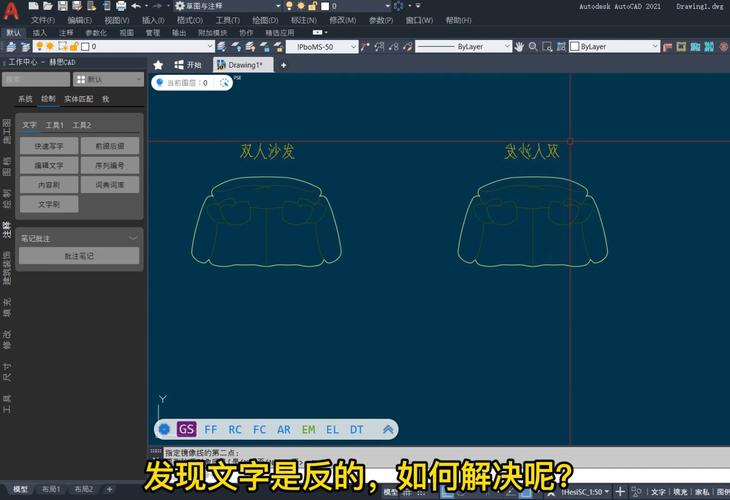Open the layer 0 dropdown in the toolbar
Screen dimensions: 730x500
(124, 46)
